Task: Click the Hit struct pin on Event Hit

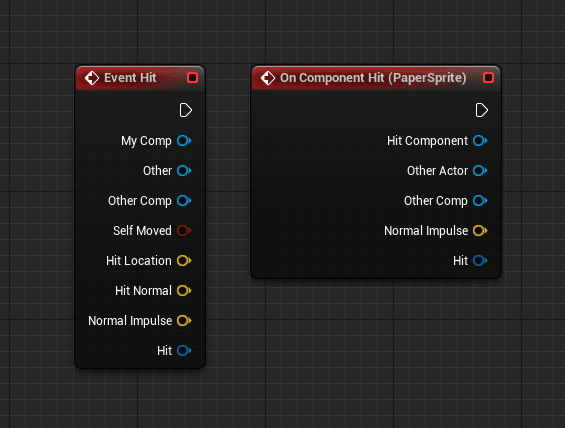Action: [x=184, y=351]
